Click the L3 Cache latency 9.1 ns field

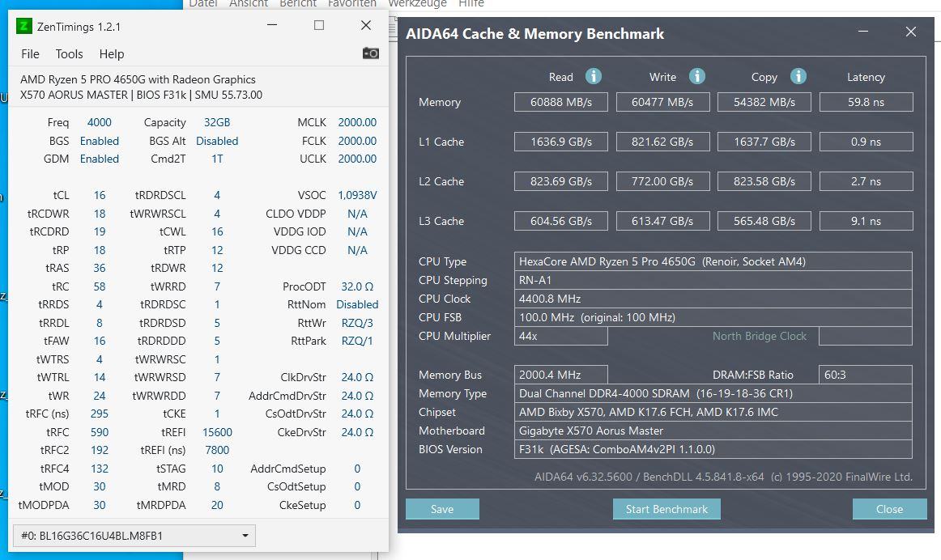[866, 221]
